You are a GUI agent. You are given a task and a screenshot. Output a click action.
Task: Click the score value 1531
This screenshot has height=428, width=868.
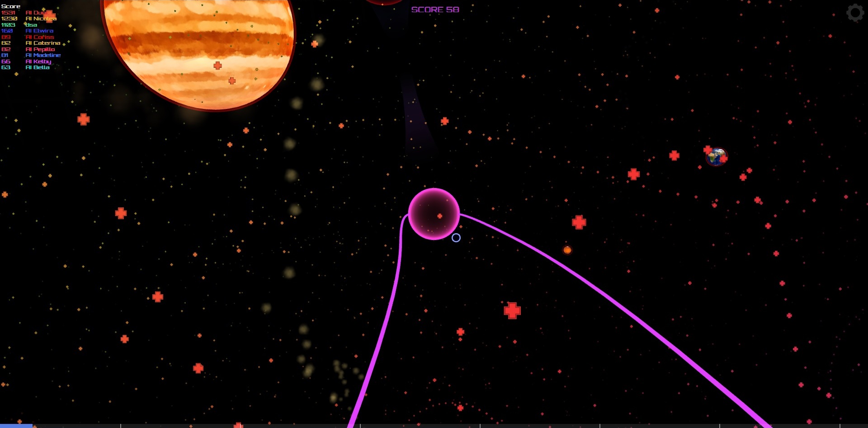tap(8, 13)
